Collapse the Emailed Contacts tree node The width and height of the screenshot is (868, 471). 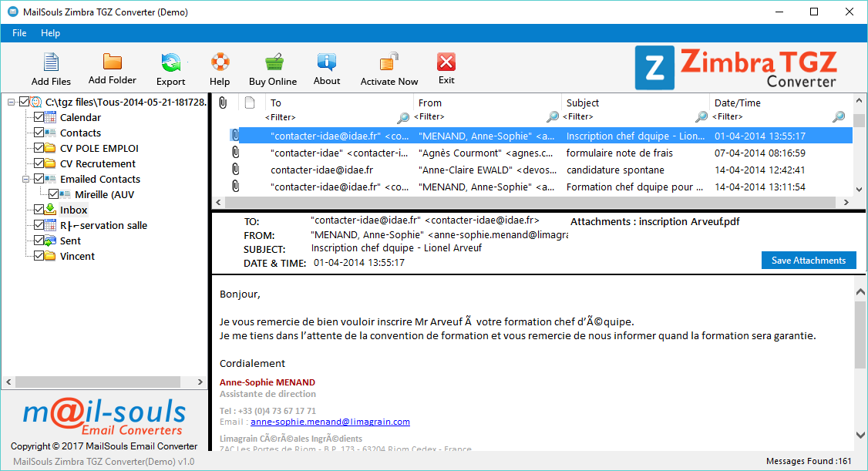point(24,178)
